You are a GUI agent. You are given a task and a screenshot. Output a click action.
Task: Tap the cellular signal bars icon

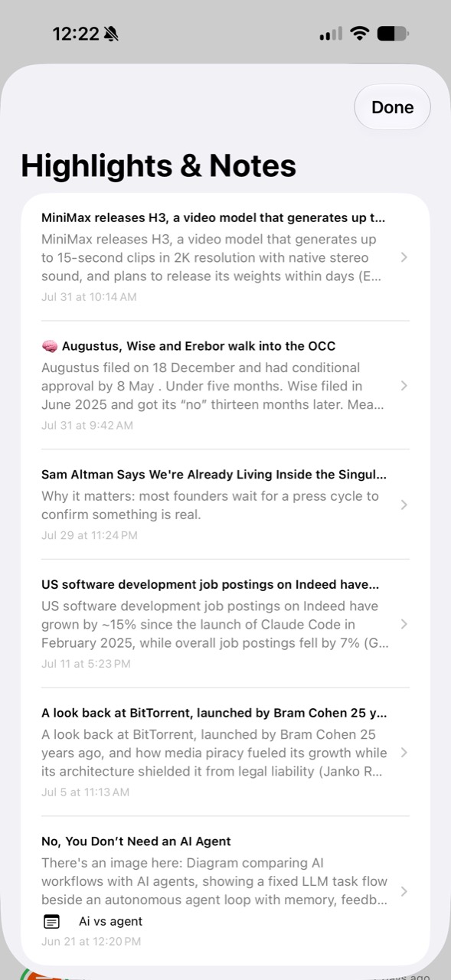tap(331, 34)
